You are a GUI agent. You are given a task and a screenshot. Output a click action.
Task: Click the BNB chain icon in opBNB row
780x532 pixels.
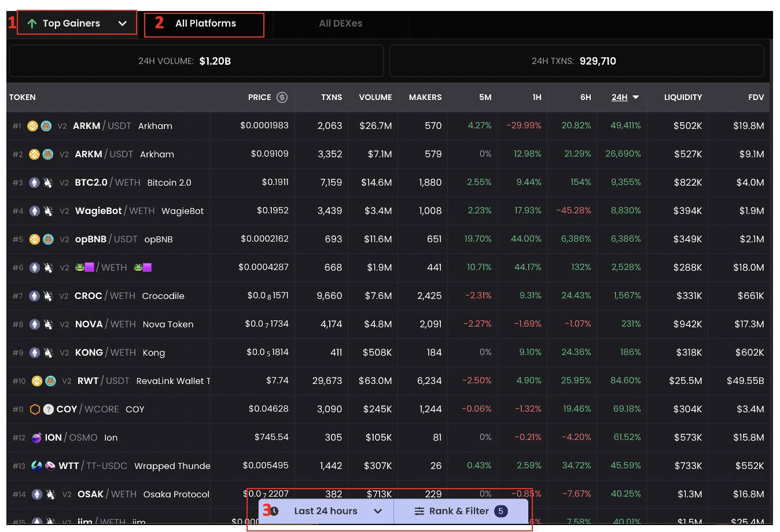pos(34,239)
